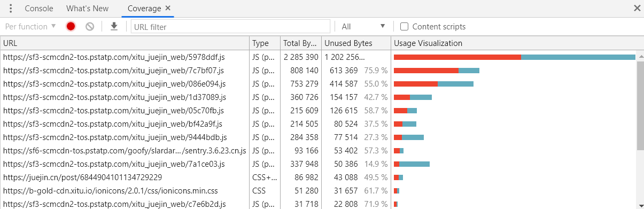This screenshot has height=209, width=644.
Task: Click the usage bar for 7a1ce03.js
Action: click(x=412, y=164)
